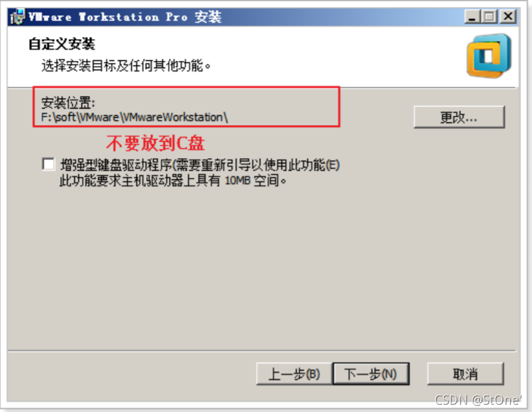The width and height of the screenshot is (532, 412).
Task: Close the VMware Workstation Pro installer
Action: click(x=508, y=17)
